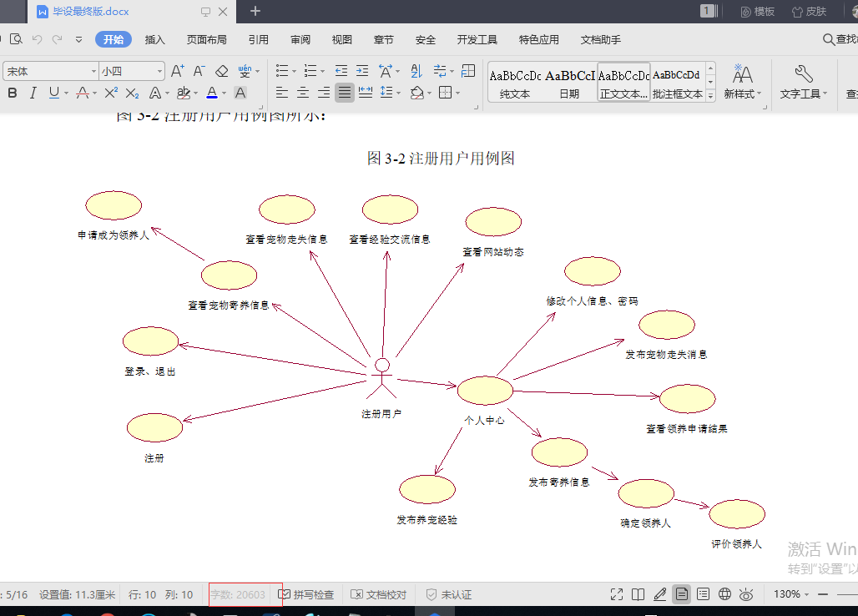This screenshot has width=858, height=616.
Task: Apply distributed alignment
Action: [x=366, y=93]
